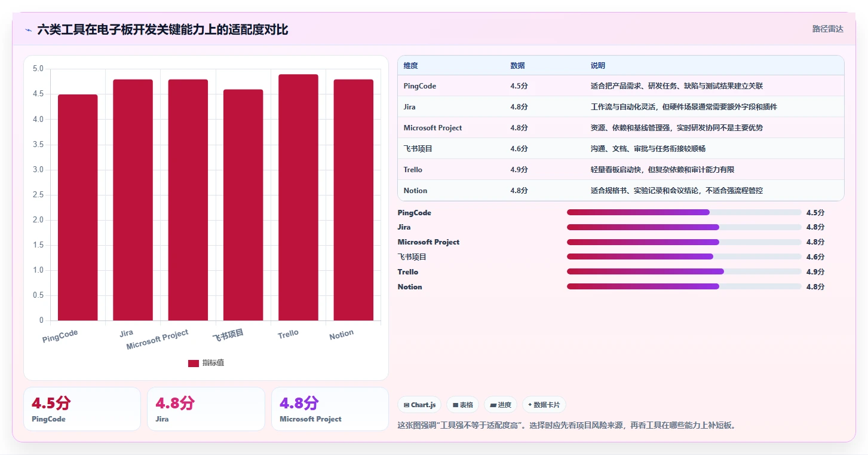Click description 适合规格书、实验记录和会议结论

tap(677, 191)
